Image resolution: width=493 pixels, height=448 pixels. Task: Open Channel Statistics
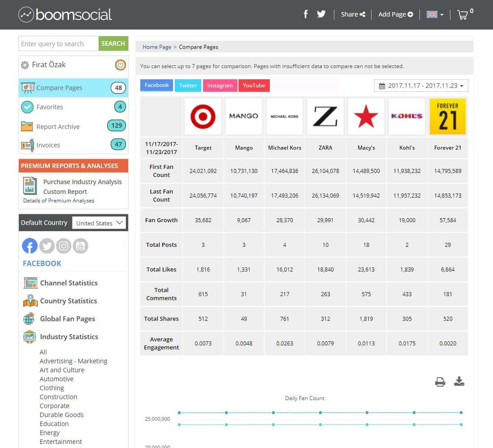(69, 283)
